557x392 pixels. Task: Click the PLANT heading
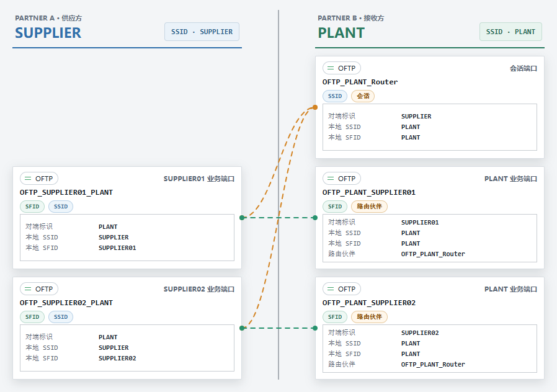pyautogui.click(x=341, y=33)
